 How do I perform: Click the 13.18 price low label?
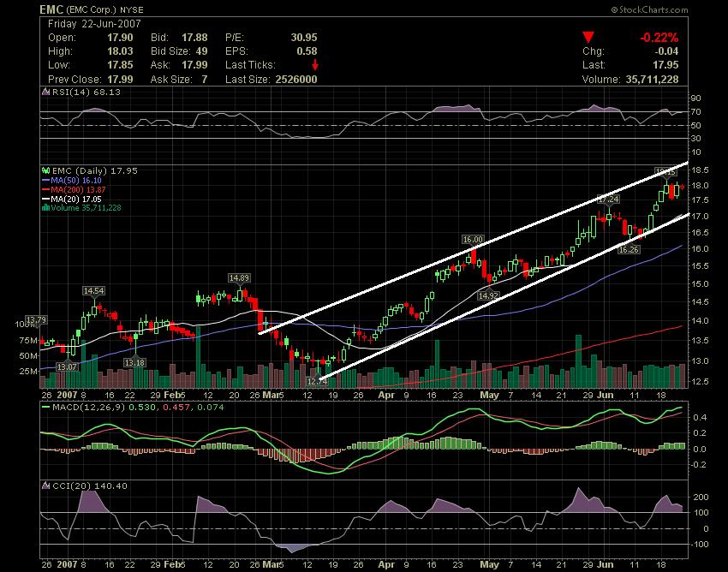[x=134, y=362]
